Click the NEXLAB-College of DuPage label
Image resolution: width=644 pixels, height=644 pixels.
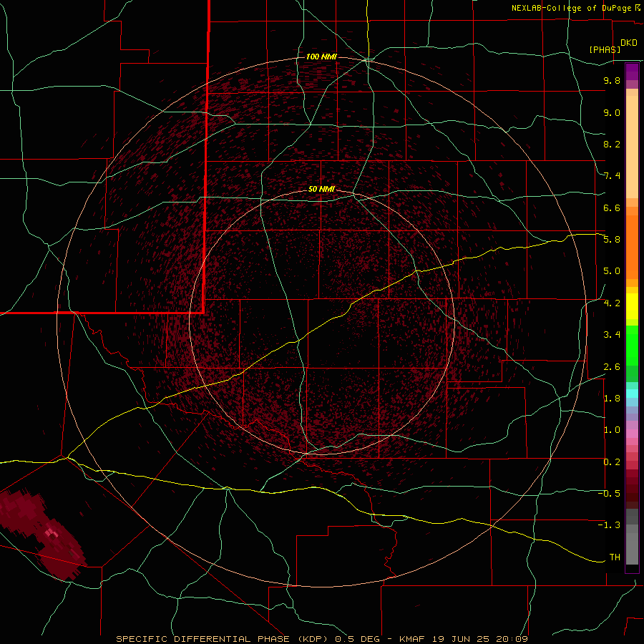[x=575, y=8]
